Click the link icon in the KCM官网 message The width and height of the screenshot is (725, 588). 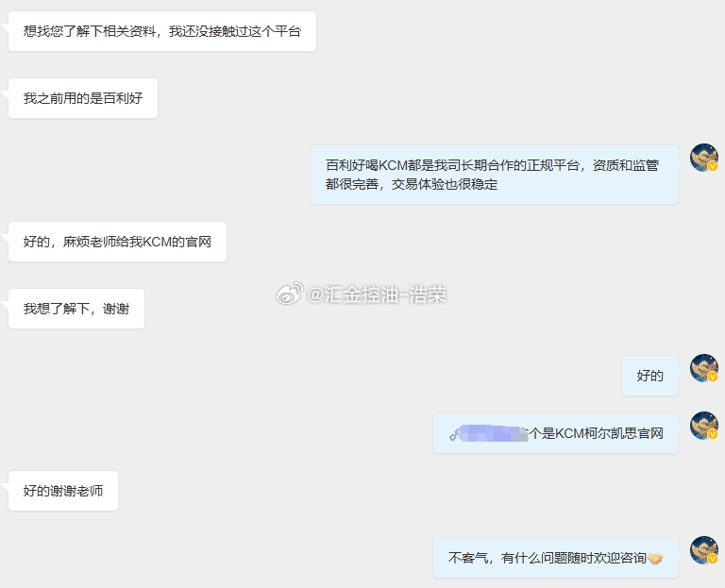pos(454,434)
